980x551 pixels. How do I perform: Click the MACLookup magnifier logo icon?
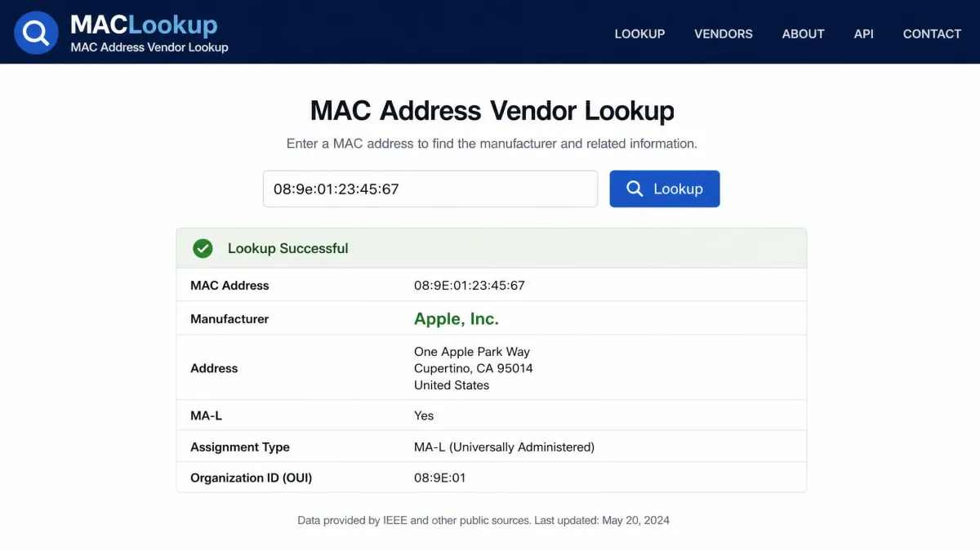tap(37, 33)
